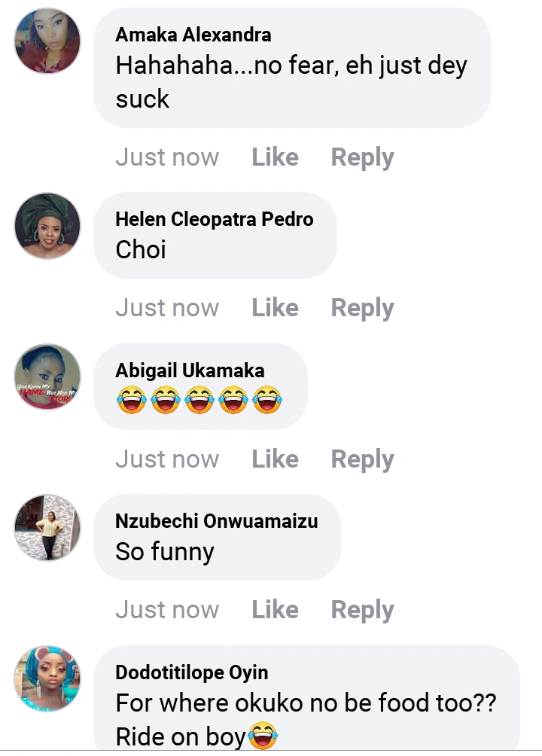The image size is (542, 756).
Task: Click the name Dodotitilope Oyin
Action: 191,672
